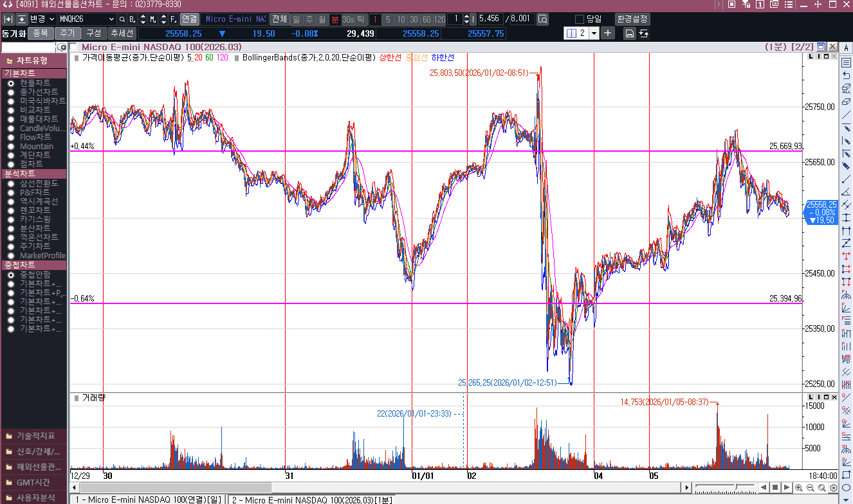Click the 연결 button

tap(189, 19)
